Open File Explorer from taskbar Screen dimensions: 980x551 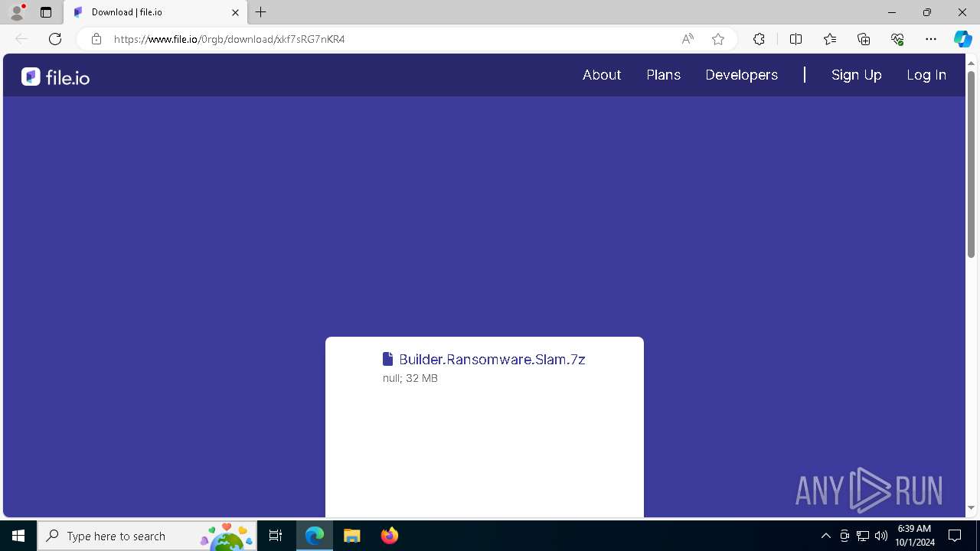(x=352, y=536)
